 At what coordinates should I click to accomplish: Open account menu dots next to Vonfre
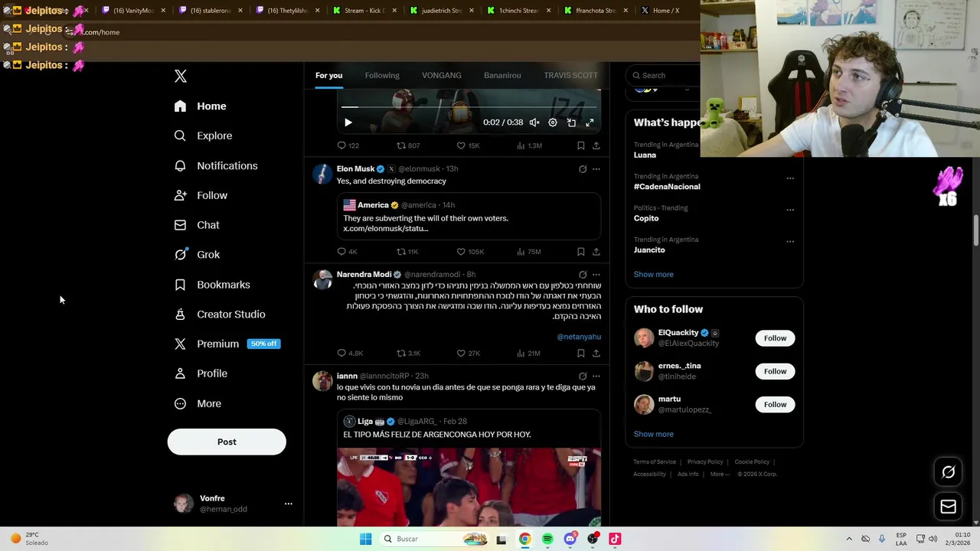289,504
